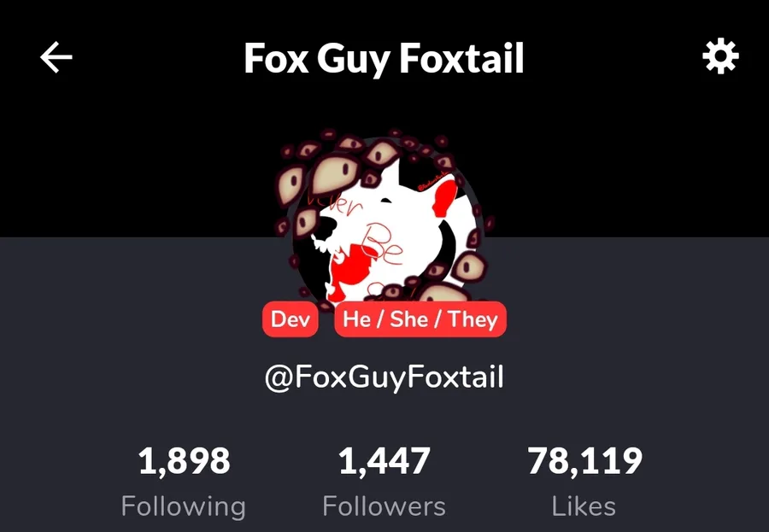Image resolution: width=769 pixels, height=532 pixels.
Task: Click the @FoxGuyFoxtail username handle
Action: pos(384,377)
